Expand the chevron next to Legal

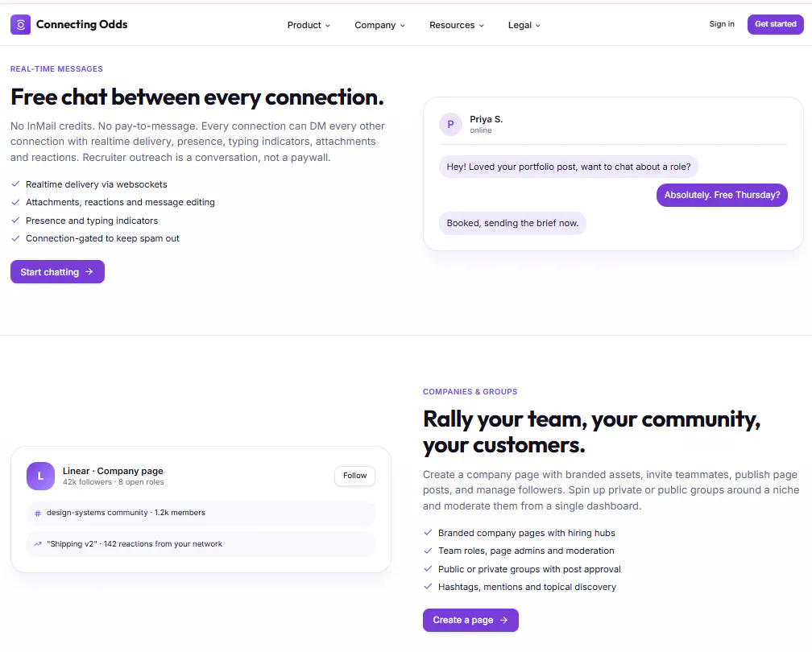[x=537, y=26]
